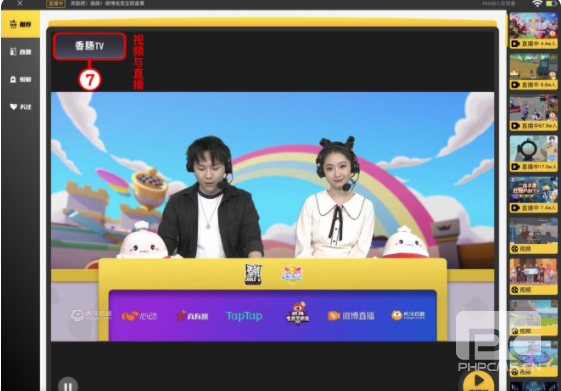Open live stream thumbnail with 4.4w人
Screen dimensions: 561x391
point(533,30)
